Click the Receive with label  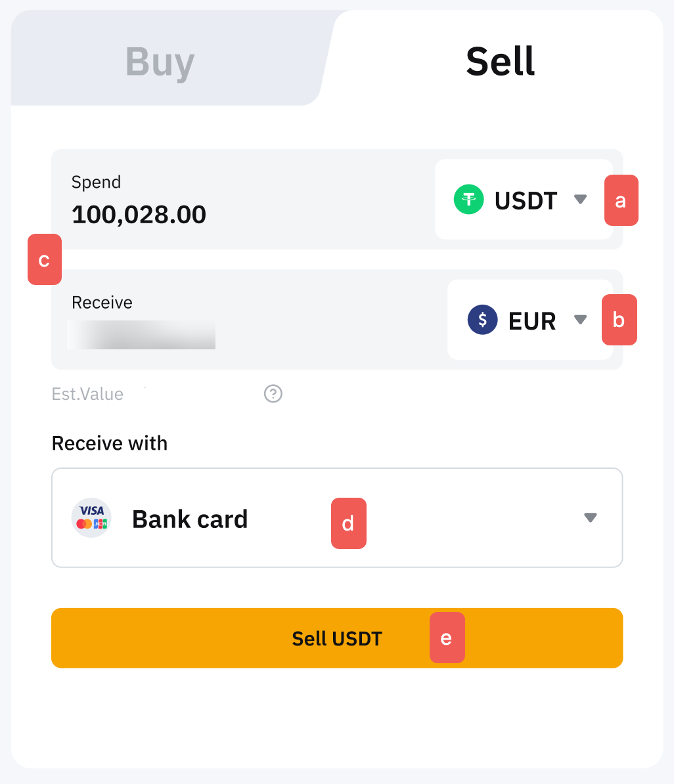[x=110, y=443]
